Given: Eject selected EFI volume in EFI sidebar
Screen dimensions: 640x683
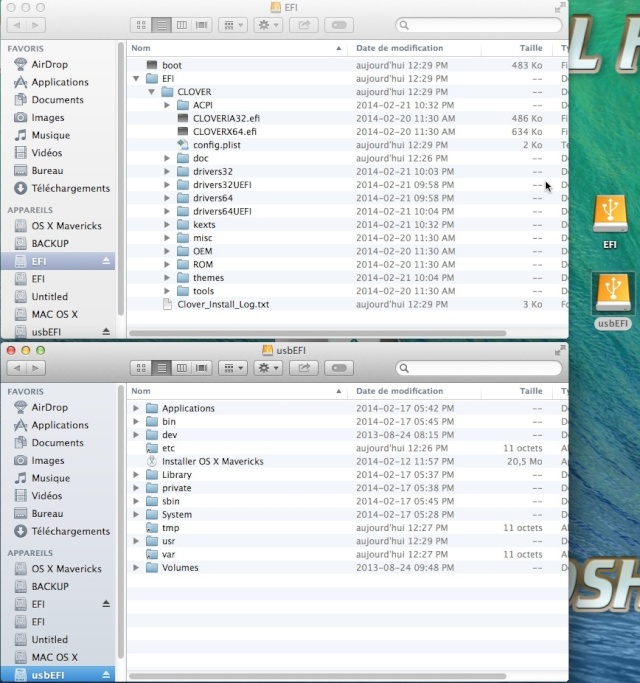Looking at the screenshot, I should tap(106, 261).
